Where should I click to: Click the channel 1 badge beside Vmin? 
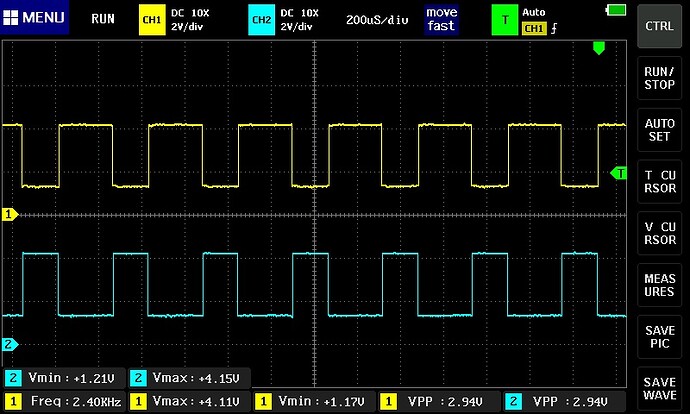[x=263, y=401]
